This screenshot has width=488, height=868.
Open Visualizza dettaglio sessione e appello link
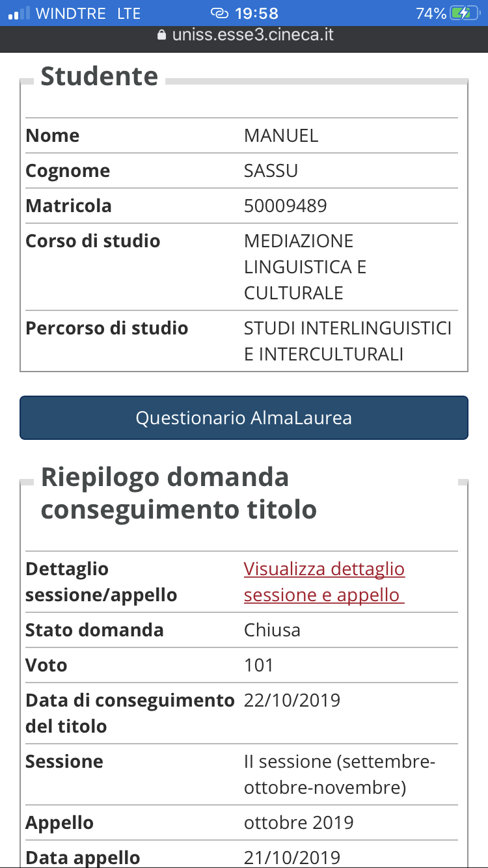click(324, 582)
